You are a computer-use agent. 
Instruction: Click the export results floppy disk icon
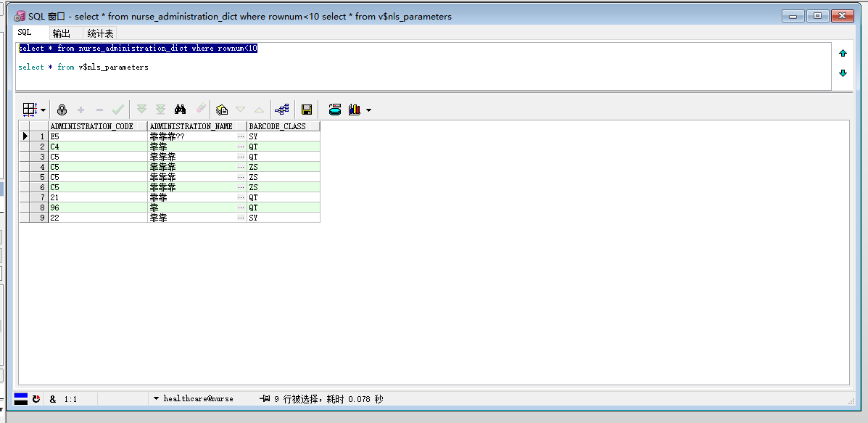click(306, 110)
